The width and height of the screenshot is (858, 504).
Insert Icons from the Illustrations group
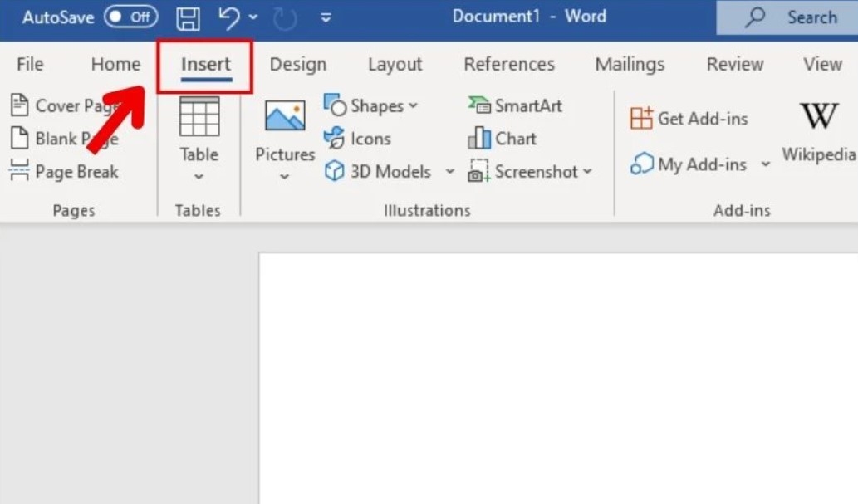pos(357,139)
